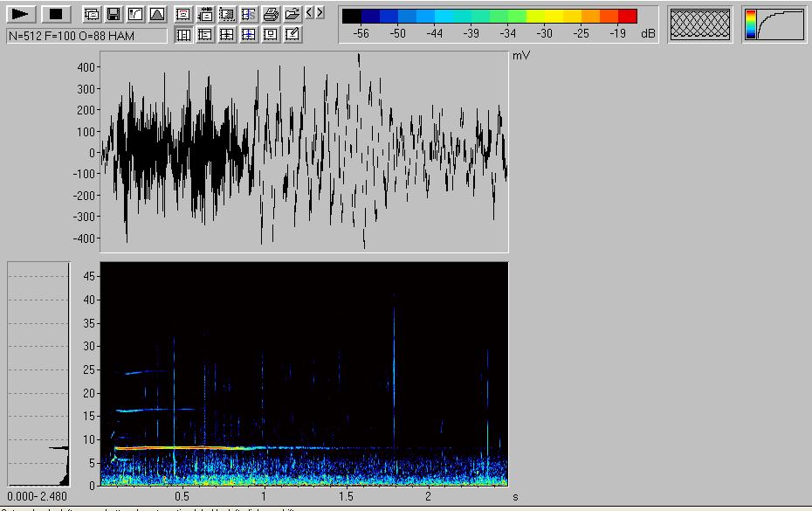Toggle the vertical-lines cursor mode button
Image resolution: width=812 pixels, height=511 pixels.
[183, 35]
